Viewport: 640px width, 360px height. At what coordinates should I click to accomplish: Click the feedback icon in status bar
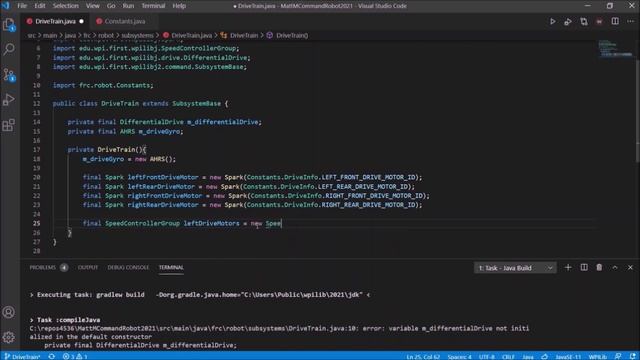618,356
